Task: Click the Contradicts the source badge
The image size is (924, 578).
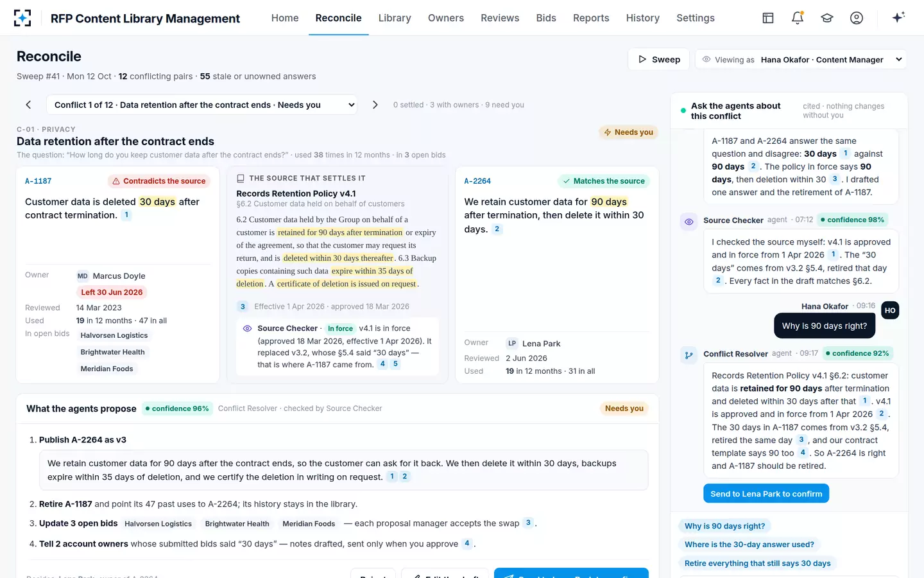Action: (x=158, y=181)
